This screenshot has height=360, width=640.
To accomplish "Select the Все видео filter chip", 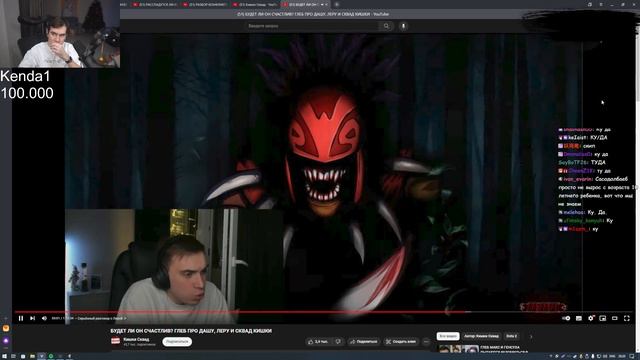I will [448, 336].
